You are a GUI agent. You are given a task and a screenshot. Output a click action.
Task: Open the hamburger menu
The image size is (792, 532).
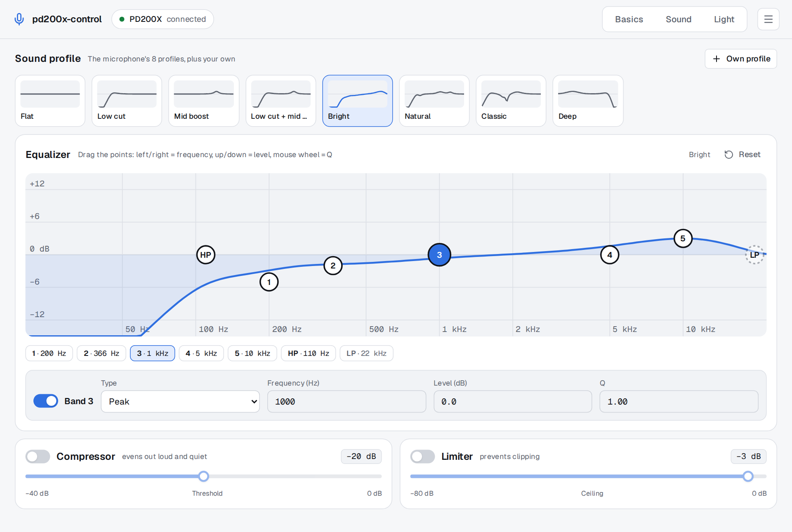(x=768, y=19)
